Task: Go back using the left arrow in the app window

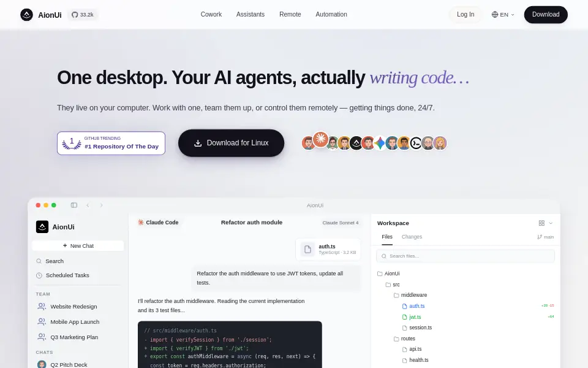Action: coord(88,205)
